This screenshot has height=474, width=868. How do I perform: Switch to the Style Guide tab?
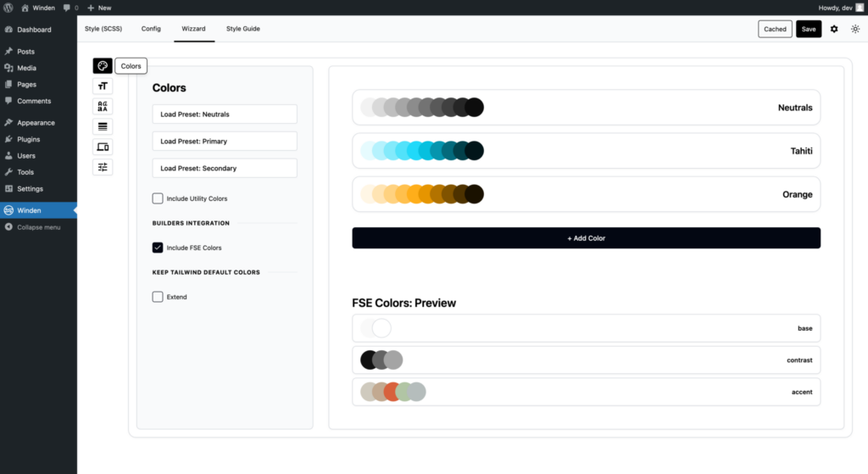(243, 29)
